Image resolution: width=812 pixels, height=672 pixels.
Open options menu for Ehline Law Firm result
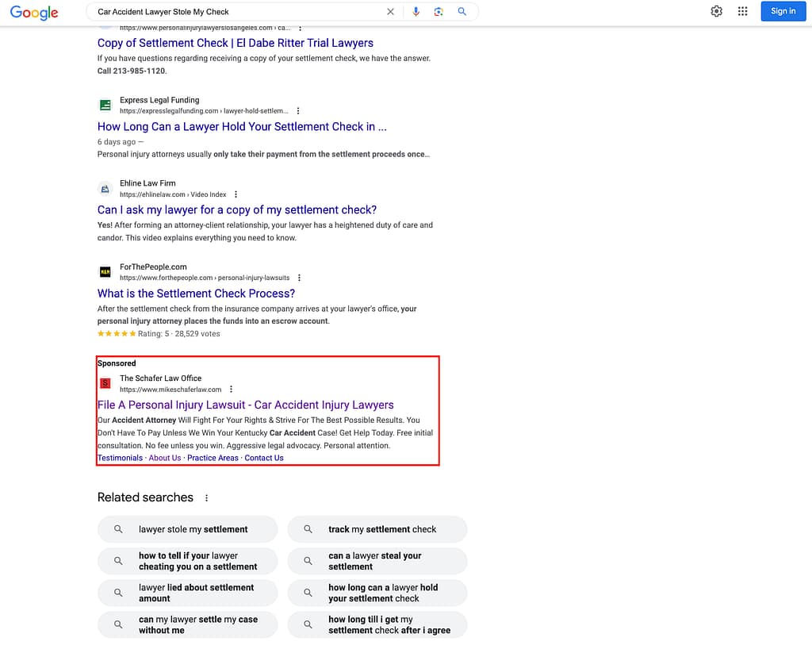click(x=236, y=194)
